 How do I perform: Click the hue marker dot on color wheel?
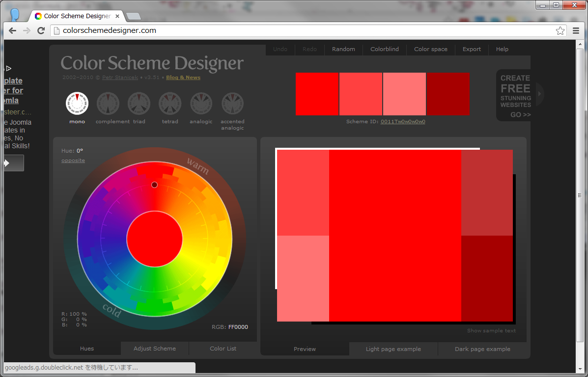155,185
